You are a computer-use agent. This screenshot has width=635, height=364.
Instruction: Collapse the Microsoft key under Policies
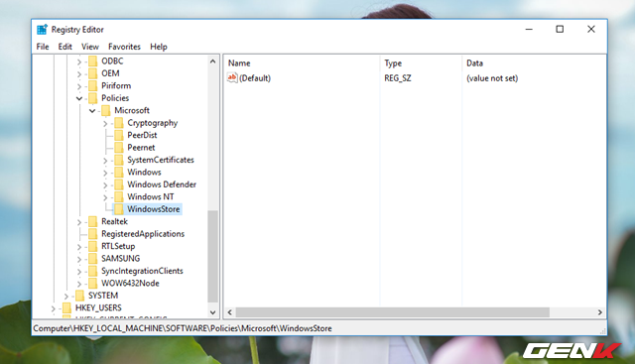coord(92,111)
